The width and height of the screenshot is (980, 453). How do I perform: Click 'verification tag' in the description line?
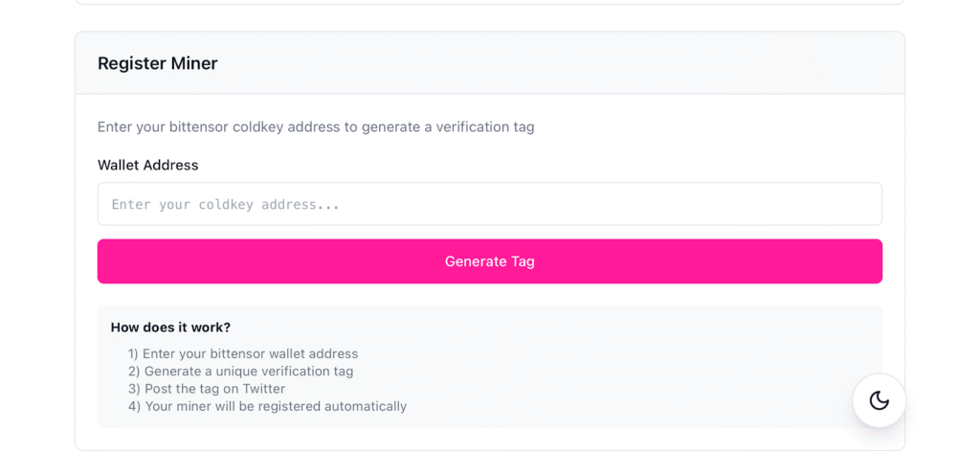click(484, 126)
